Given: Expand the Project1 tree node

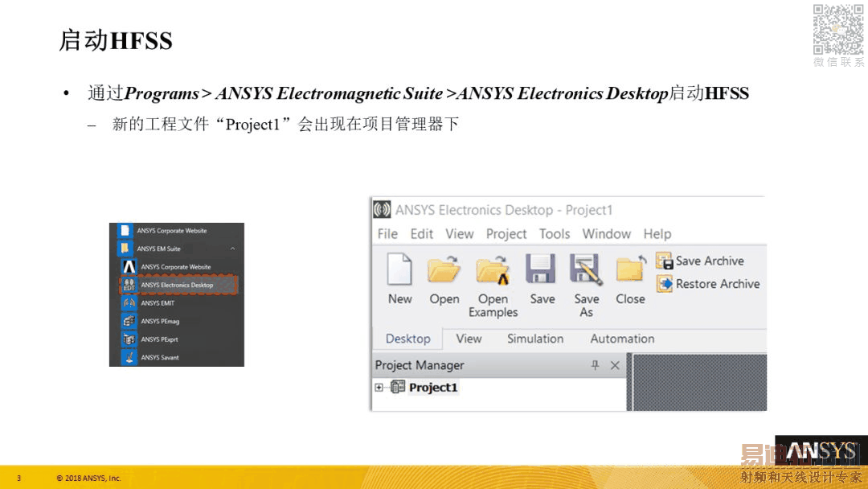Looking at the screenshot, I should 379,387.
